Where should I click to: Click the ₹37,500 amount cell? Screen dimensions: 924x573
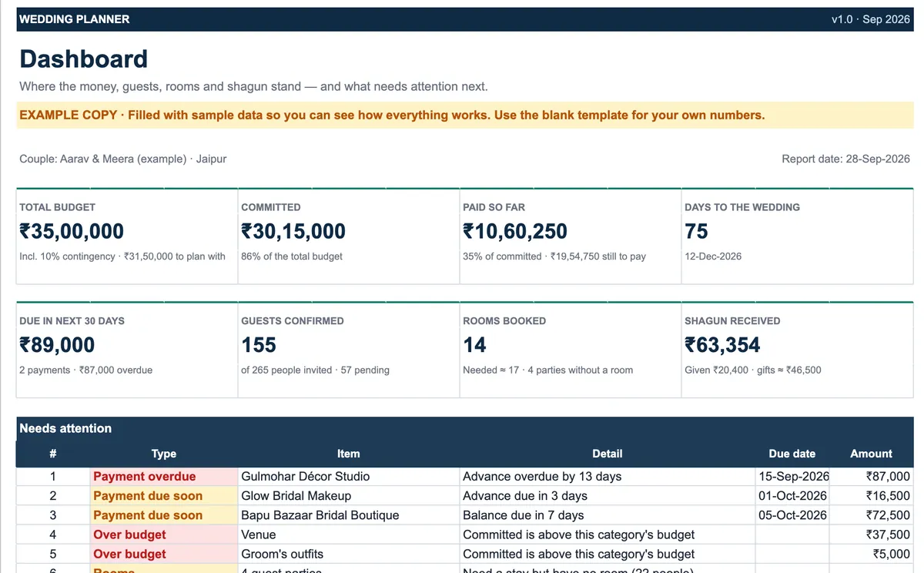872,534
